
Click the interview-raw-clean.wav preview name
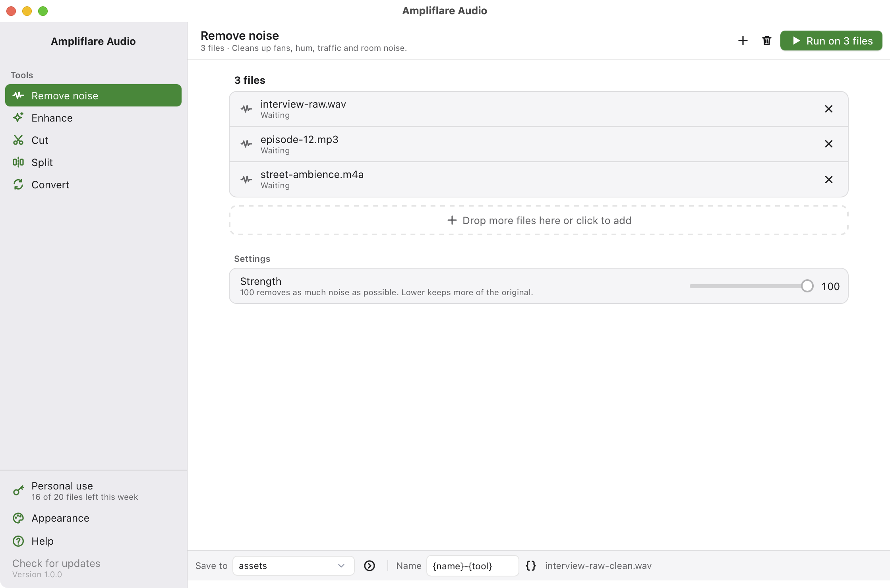point(598,566)
